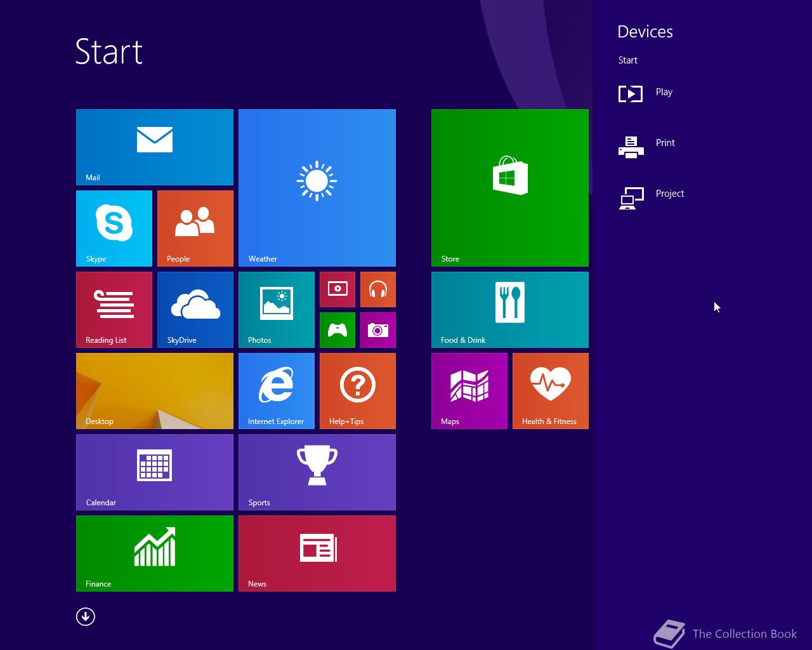The image size is (812, 650).
Task: Launch the Skype tile
Action: 114,229
